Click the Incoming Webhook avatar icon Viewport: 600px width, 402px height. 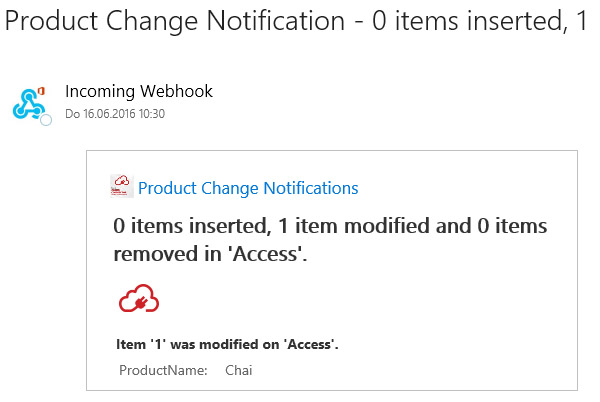point(28,102)
